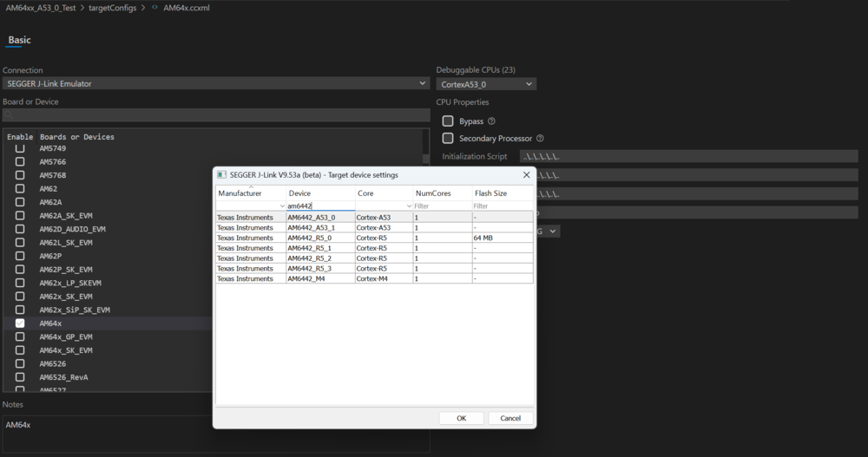Viewport: 868px width, 457px height.
Task: Open the Manufacturer filter dropdown
Action: [x=282, y=206]
